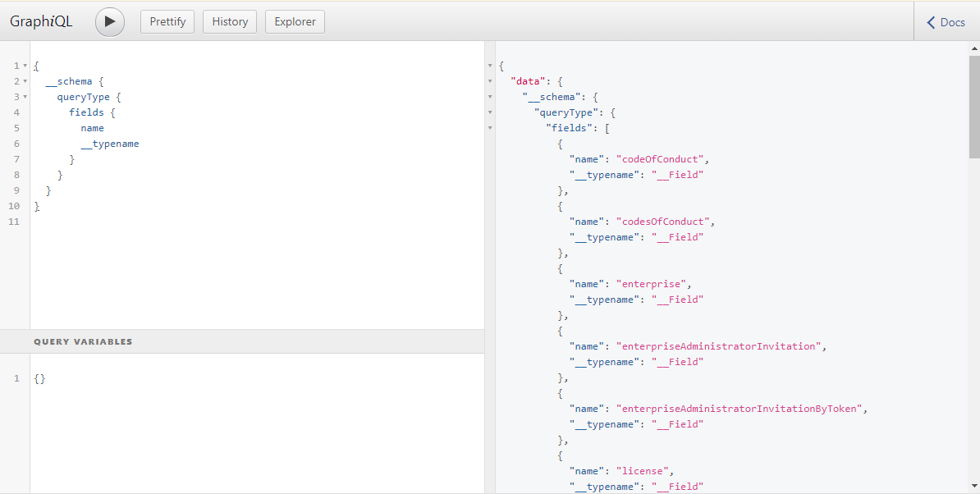Open the Docs sidebar
The width and height of the screenshot is (980, 494).
[x=946, y=22]
